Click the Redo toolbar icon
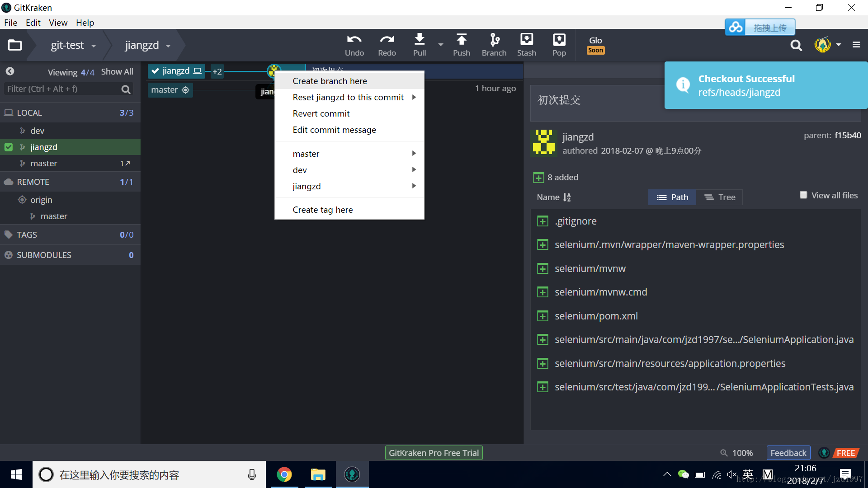 tap(387, 45)
